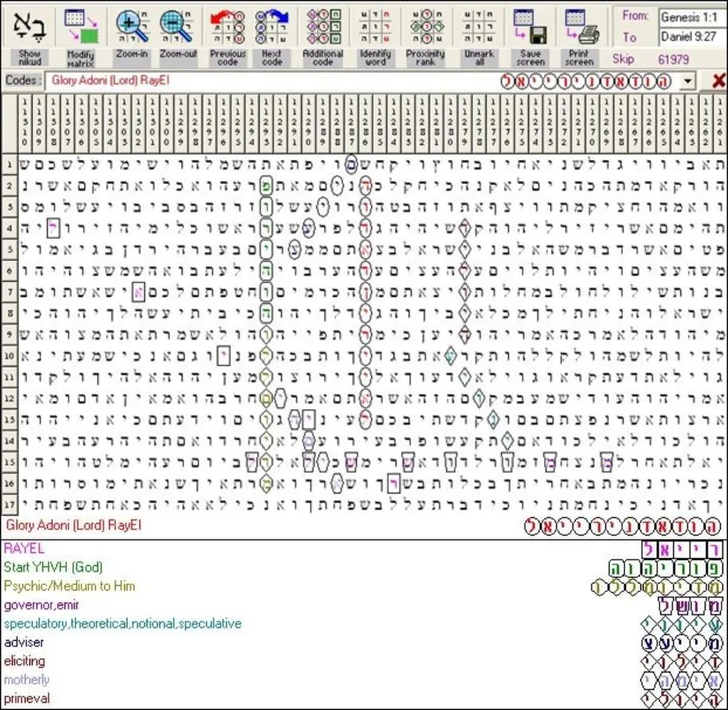The image size is (728, 710).
Task: Click row header 17 of the matrix
Action: 10,505
